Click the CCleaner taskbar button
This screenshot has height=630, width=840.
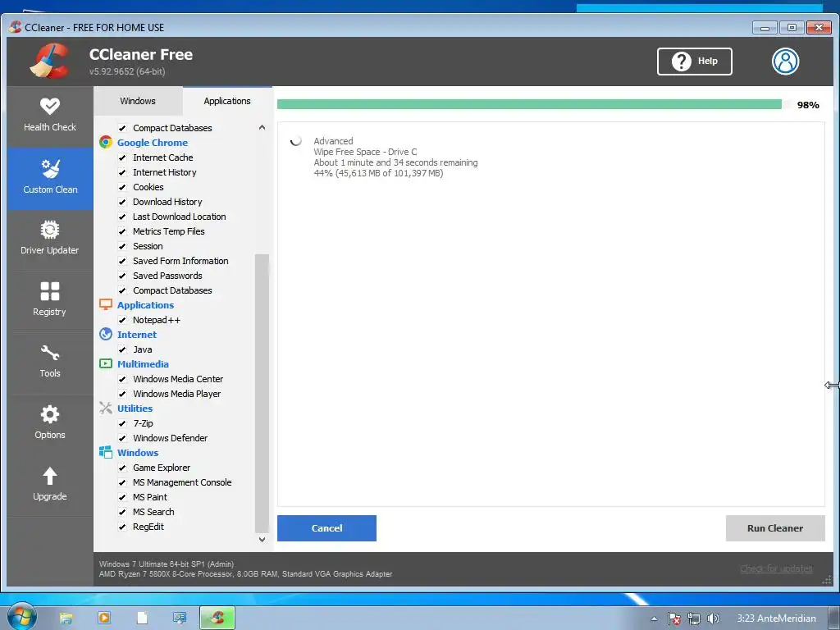tap(217, 618)
